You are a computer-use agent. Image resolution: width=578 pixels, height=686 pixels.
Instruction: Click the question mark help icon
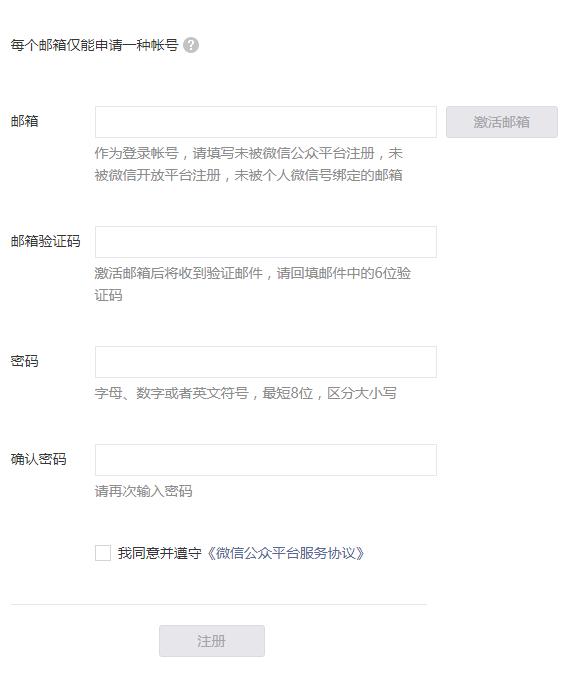click(x=191, y=45)
